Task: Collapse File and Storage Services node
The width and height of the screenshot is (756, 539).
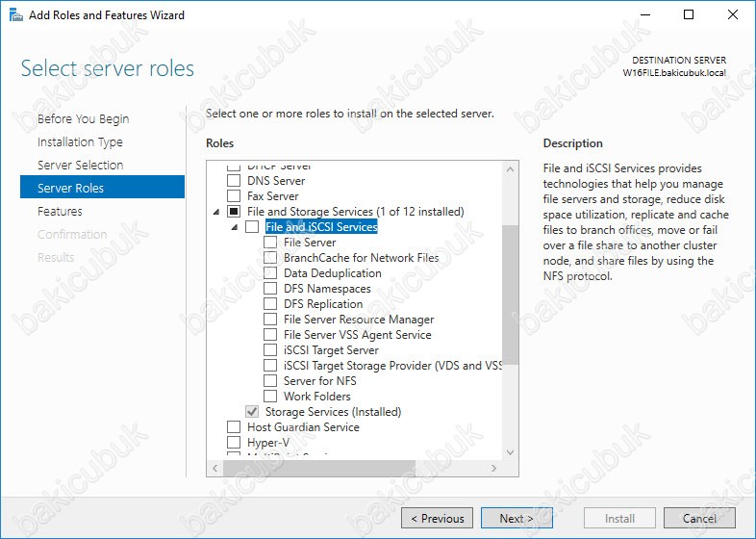Action: [216, 212]
